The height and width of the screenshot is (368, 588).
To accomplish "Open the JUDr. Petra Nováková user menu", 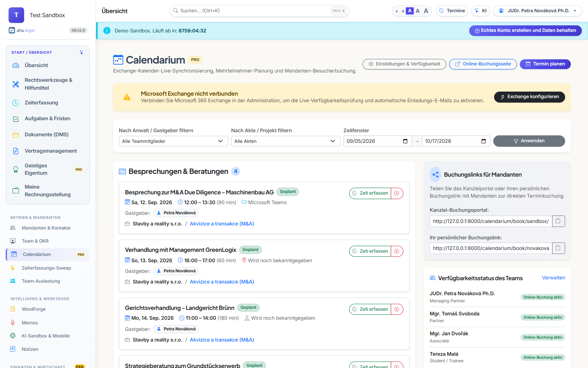I will click(x=538, y=11).
